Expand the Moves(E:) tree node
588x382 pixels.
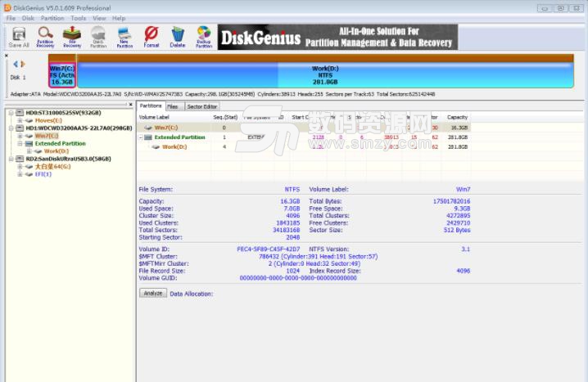tap(20, 120)
